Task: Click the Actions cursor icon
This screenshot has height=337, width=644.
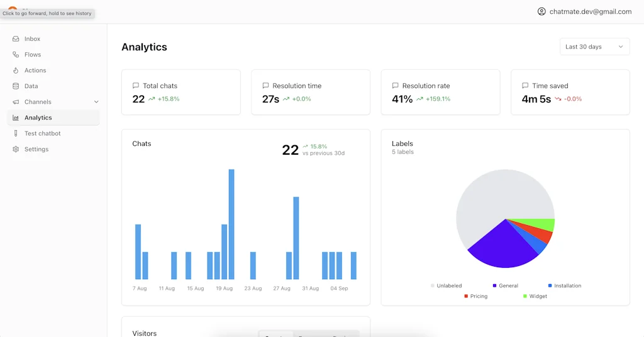Action: 16,70
